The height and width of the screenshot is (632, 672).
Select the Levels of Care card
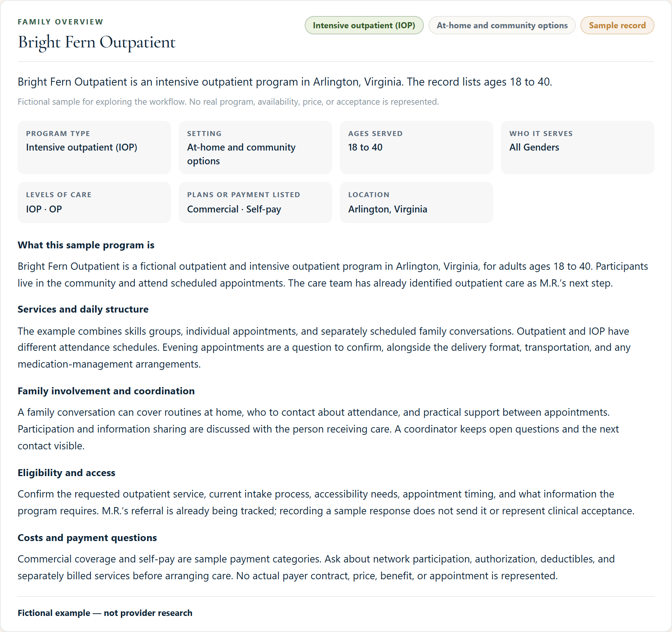pos(94,203)
